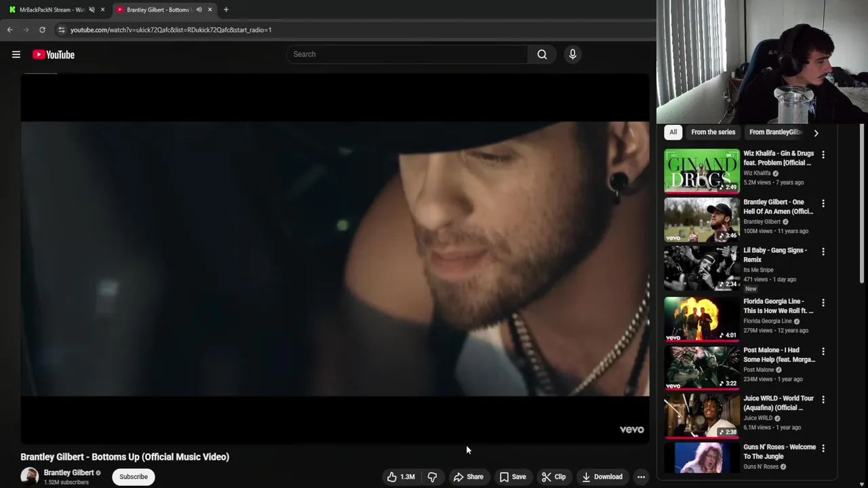Image resolution: width=868 pixels, height=488 pixels.
Task: Click the search magnifier button
Action: 542,54
